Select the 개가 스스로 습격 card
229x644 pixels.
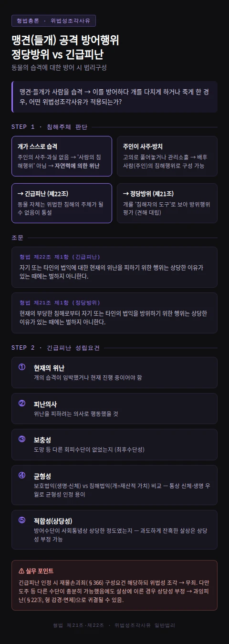click(x=62, y=156)
